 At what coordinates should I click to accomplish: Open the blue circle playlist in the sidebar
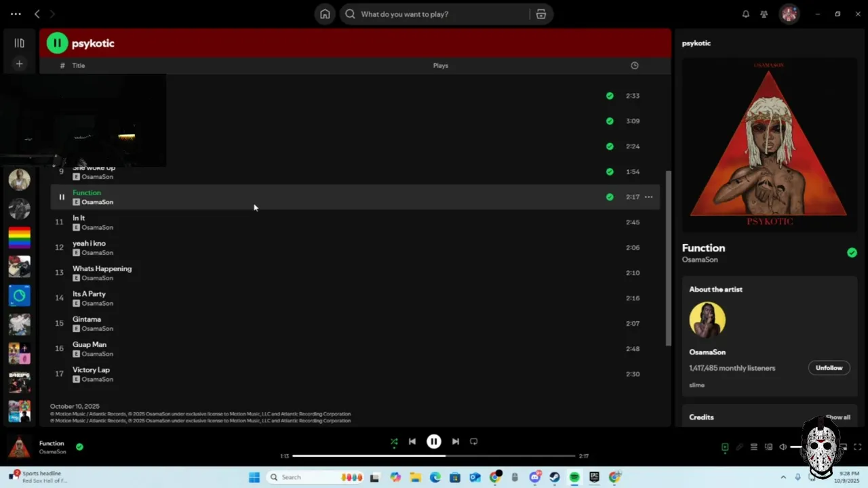click(19, 296)
